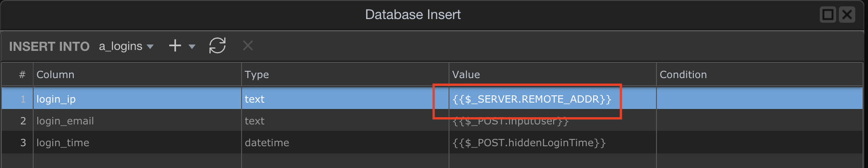Click the $_POST.inputUser value cell

[553, 121]
